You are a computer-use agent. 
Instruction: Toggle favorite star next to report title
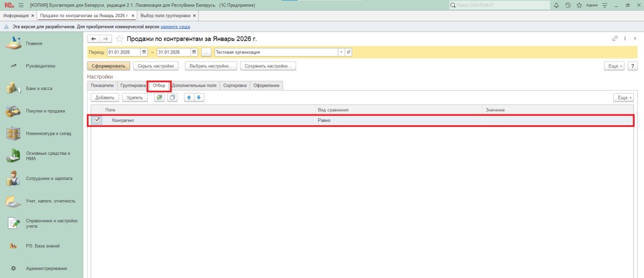tap(119, 39)
